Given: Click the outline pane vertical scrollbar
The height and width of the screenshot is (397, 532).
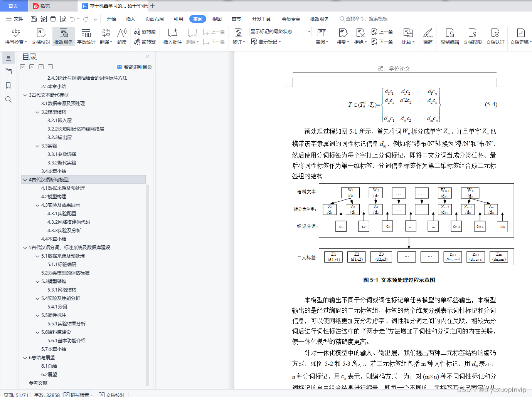Looking at the screenshot, I should (147, 285).
